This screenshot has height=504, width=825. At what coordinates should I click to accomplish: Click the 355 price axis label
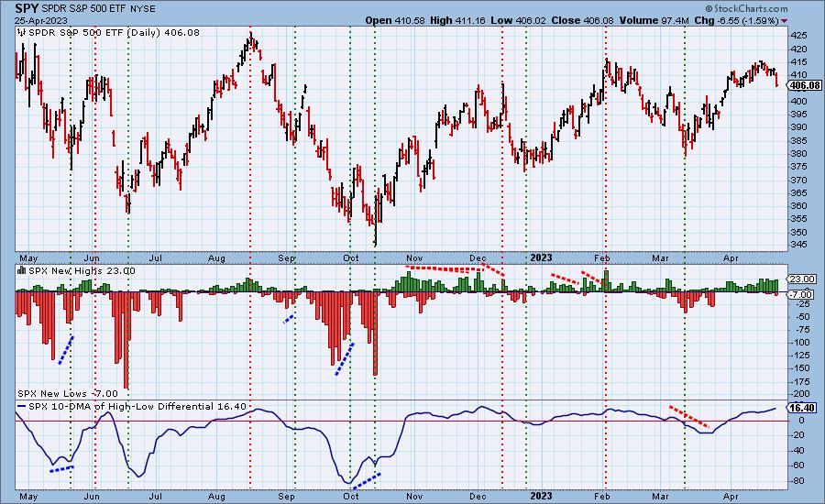tap(799, 219)
